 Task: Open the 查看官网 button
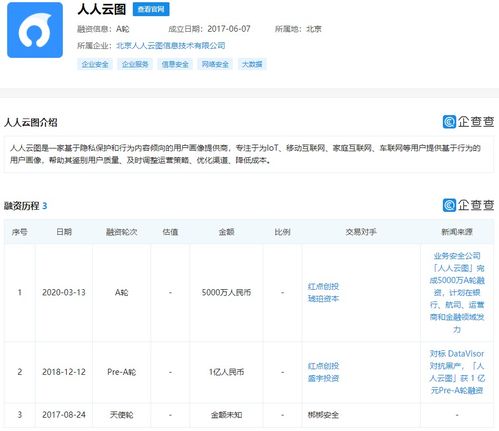(x=151, y=9)
